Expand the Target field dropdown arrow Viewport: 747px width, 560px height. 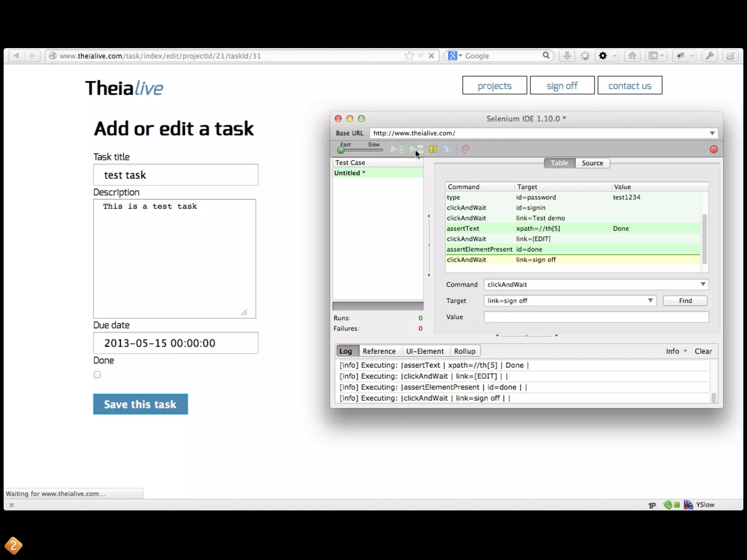(x=650, y=300)
